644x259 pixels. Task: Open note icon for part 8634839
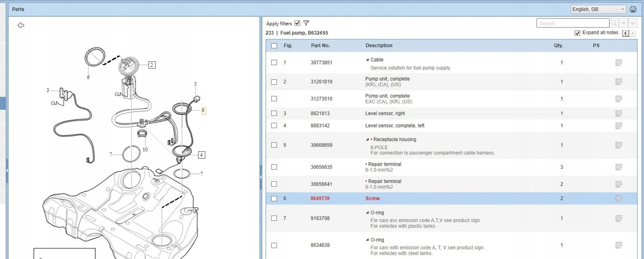(x=619, y=245)
